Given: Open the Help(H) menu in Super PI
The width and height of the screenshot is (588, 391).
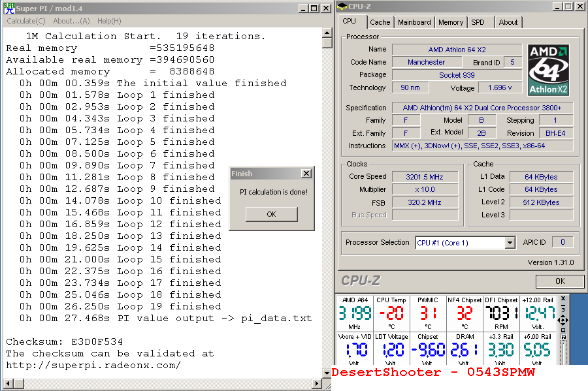Looking at the screenshot, I should coord(109,21).
